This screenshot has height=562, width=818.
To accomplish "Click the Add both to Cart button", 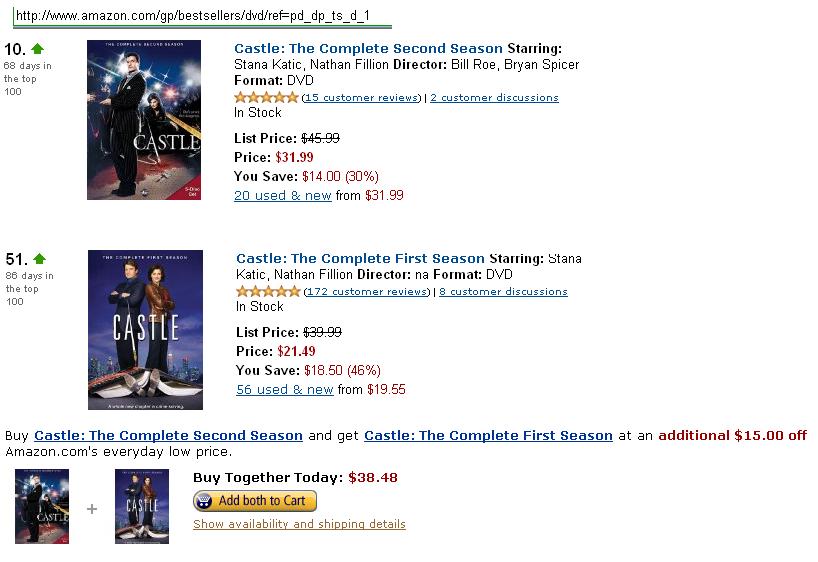I will 255,501.
